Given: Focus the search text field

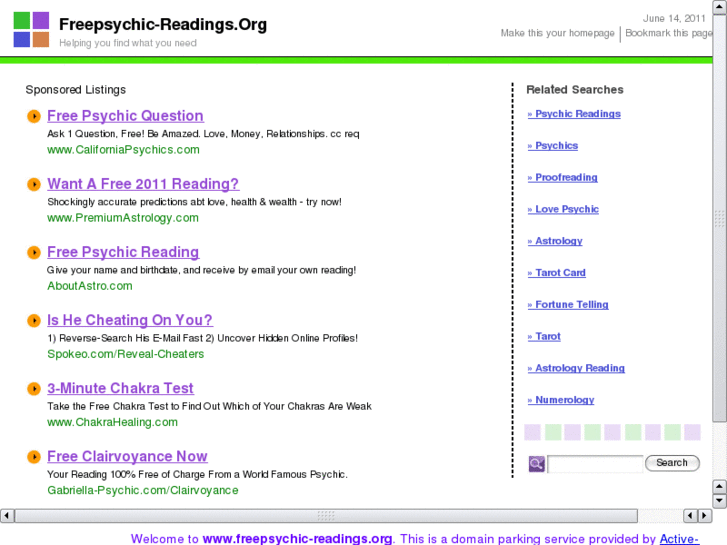Looking at the screenshot, I should click(595, 464).
